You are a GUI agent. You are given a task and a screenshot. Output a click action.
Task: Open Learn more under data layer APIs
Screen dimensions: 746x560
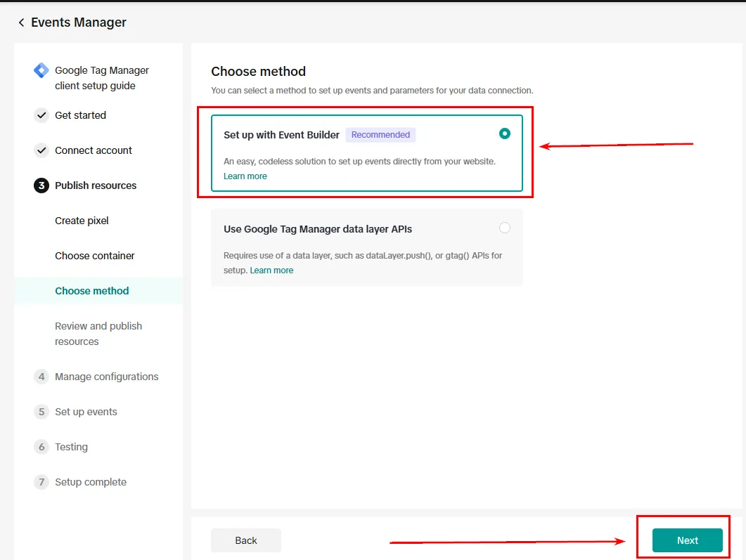pos(271,270)
